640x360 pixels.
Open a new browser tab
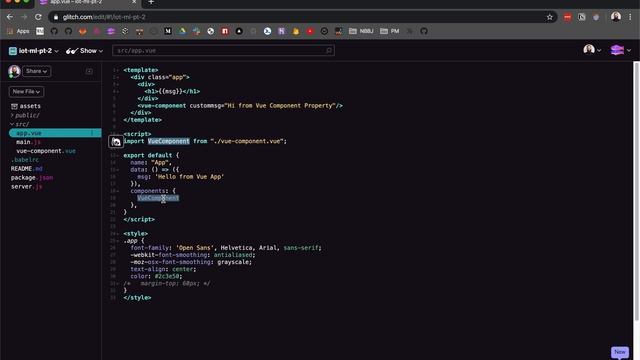(151, 2)
